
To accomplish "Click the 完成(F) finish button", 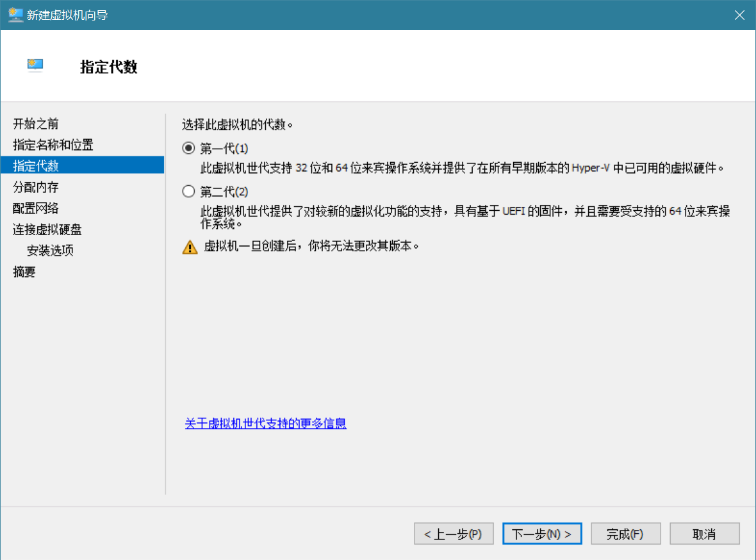I will coord(625,534).
